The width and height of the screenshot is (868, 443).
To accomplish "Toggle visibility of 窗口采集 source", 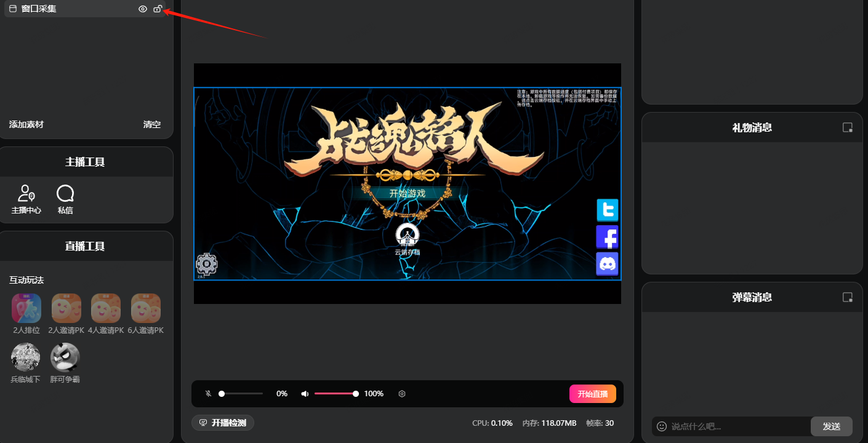I will [x=143, y=9].
